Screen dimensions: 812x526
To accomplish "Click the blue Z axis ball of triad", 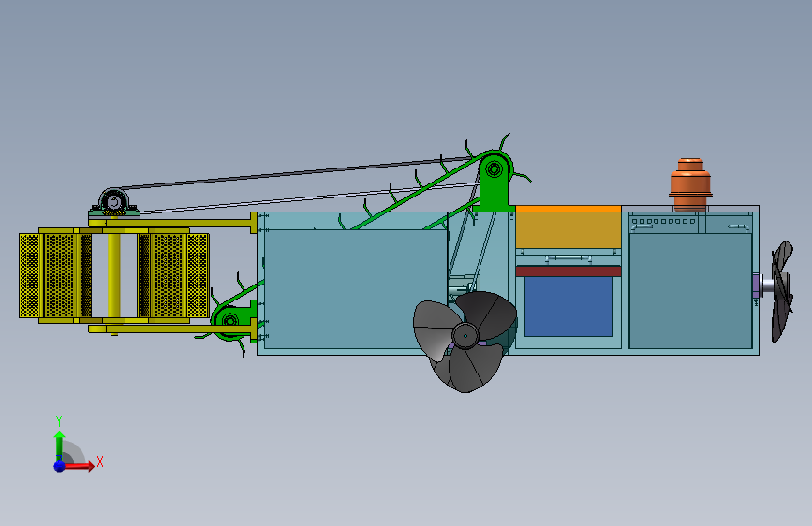I will (x=59, y=466).
